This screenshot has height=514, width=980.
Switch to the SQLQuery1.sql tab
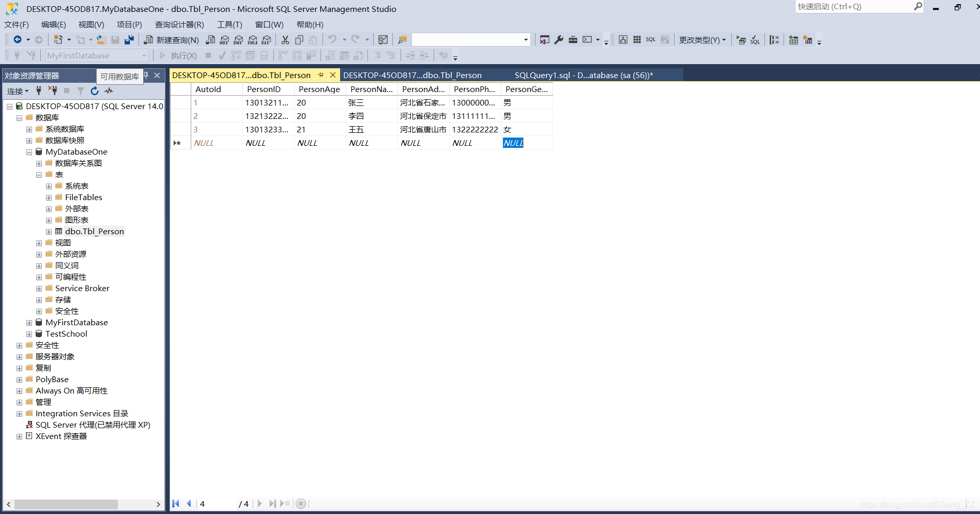(x=584, y=75)
